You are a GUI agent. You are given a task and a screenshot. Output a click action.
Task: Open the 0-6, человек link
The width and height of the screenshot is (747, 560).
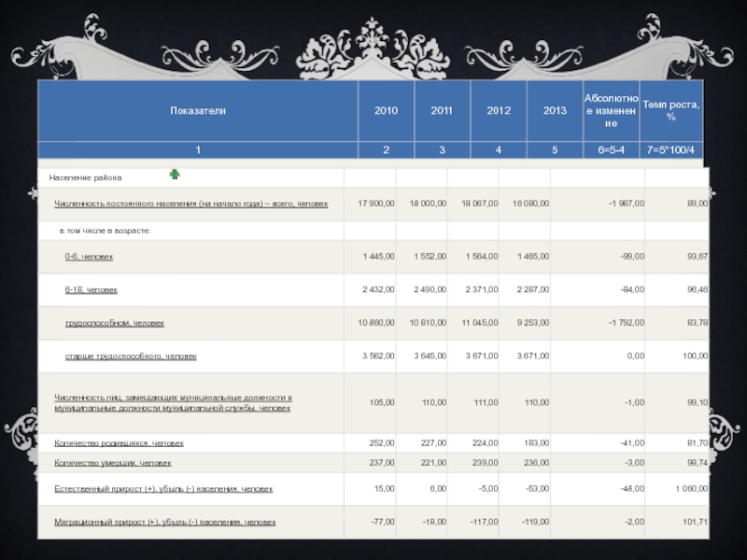coord(89,256)
